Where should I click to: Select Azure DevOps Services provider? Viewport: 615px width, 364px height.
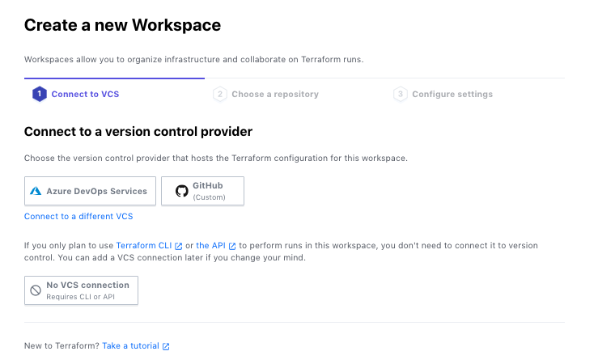[90, 192]
